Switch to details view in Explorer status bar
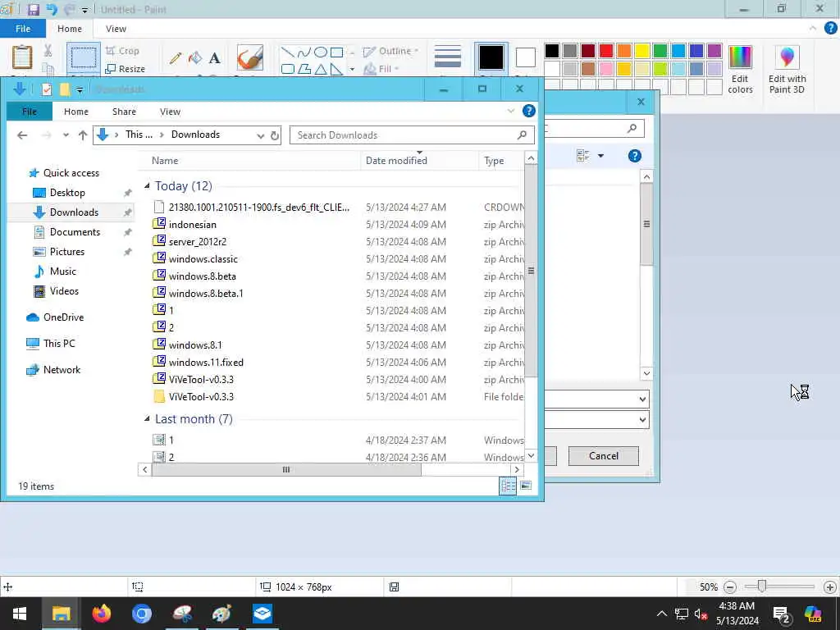Image resolution: width=840 pixels, height=630 pixels. (508, 486)
